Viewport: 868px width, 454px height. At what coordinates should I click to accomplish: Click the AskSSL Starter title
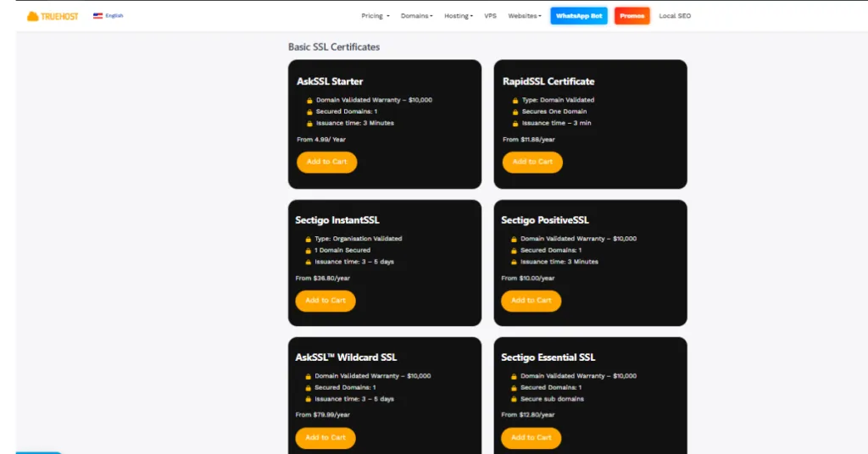(330, 81)
